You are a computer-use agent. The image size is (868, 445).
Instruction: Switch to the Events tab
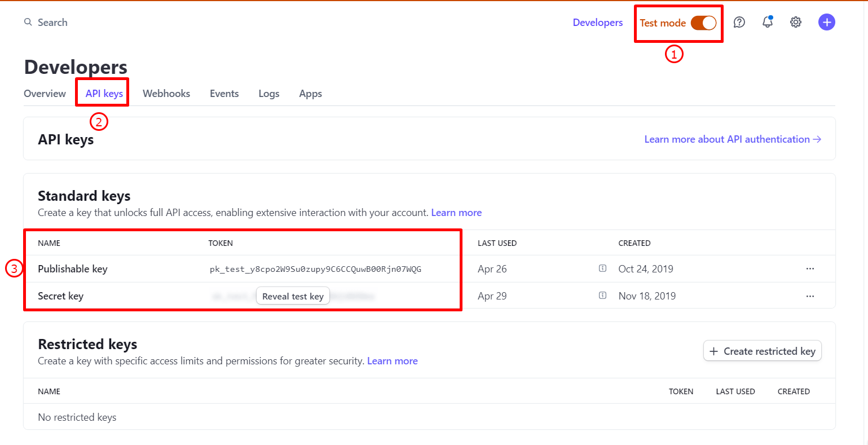coord(224,93)
